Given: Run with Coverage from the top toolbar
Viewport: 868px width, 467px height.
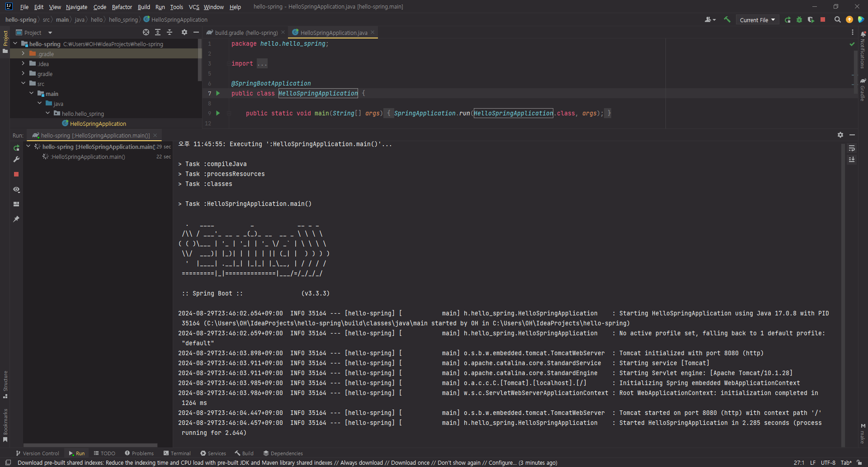Looking at the screenshot, I should pyautogui.click(x=811, y=19).
